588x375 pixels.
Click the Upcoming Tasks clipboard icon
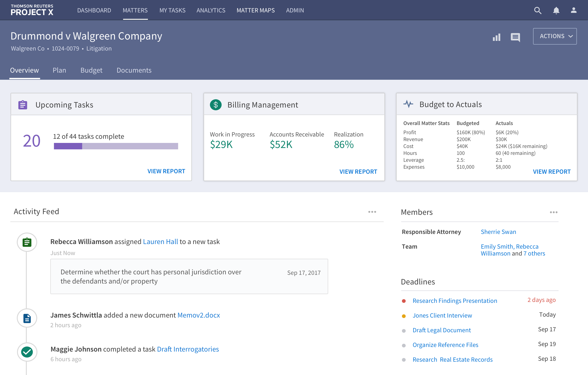pyautogui.click(x=23, y=105)
